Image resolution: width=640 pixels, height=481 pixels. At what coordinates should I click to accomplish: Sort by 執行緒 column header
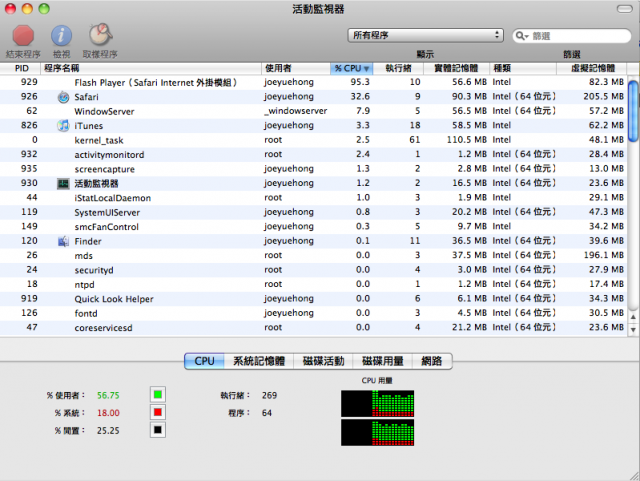tap(398, 68)
